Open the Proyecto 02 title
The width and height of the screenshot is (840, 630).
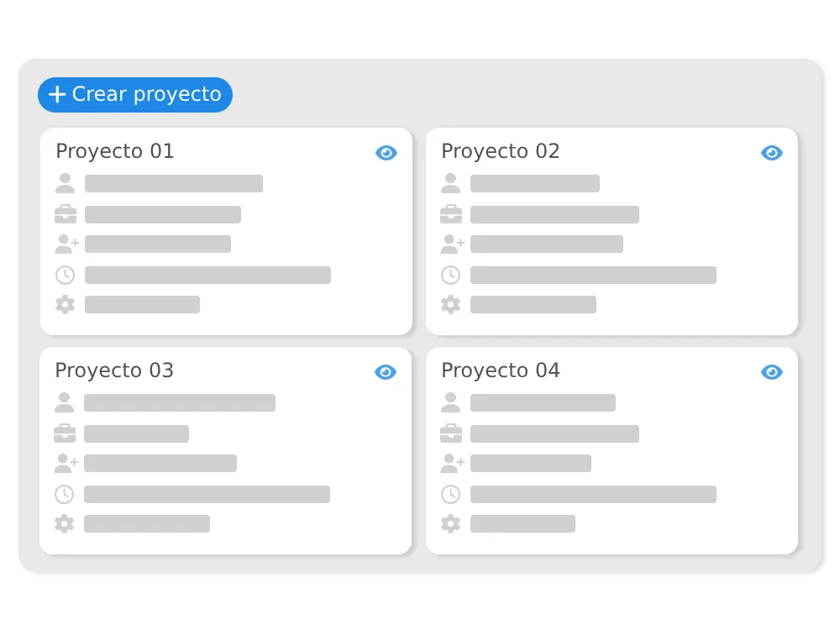pyautogui.click(x=501, y=151)
